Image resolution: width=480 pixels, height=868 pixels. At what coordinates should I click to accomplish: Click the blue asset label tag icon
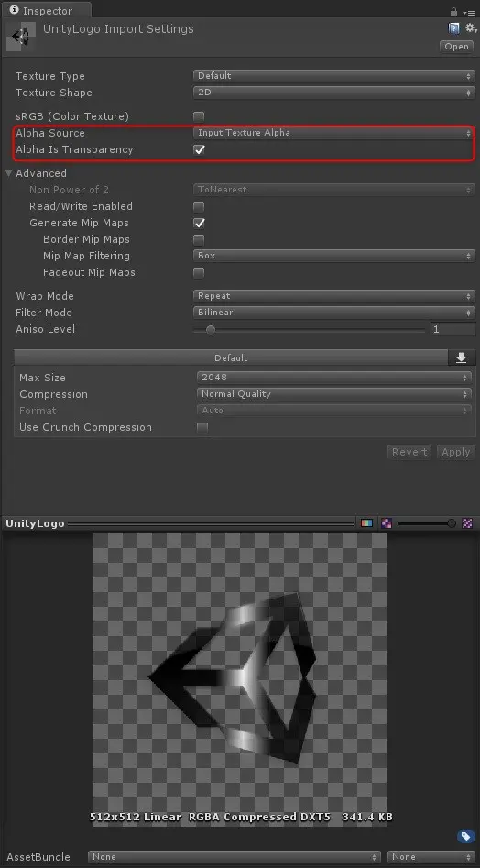coord(465,836)
